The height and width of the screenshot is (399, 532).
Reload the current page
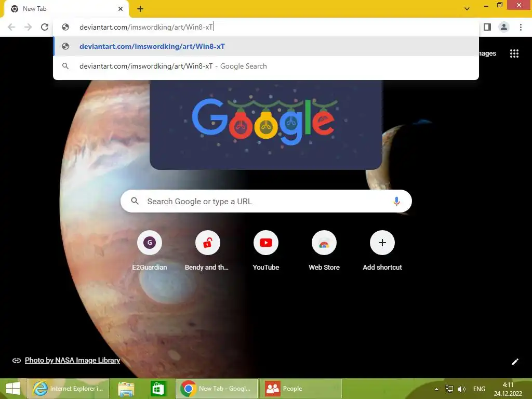point(45,27)
